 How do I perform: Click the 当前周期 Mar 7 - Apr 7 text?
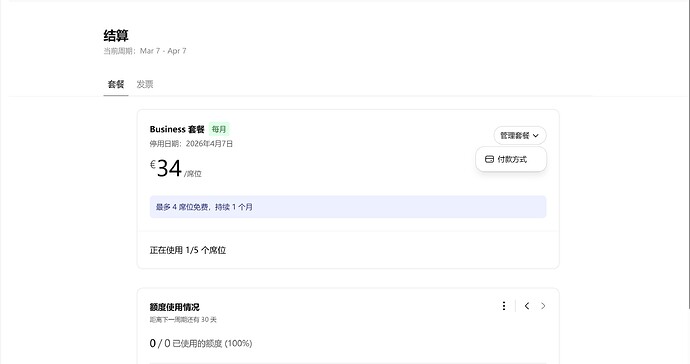click(x=145, y=51)
